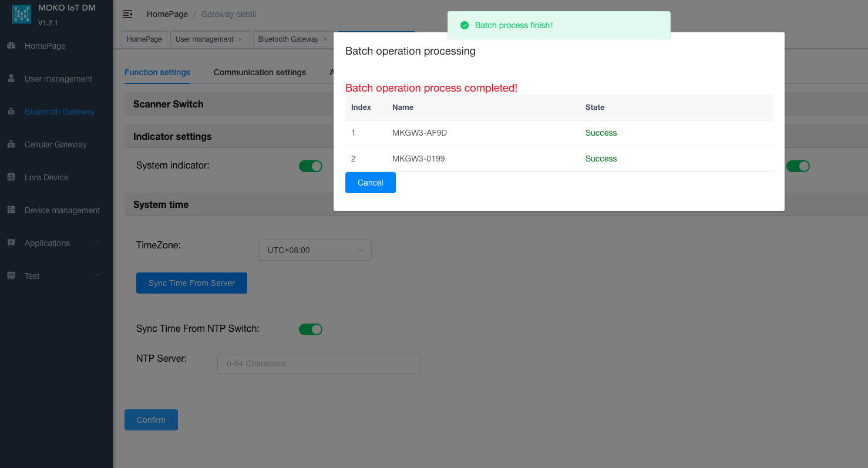Select the User management person icon
The width and height of the screenshot is (868, 468).
[11, 79]
